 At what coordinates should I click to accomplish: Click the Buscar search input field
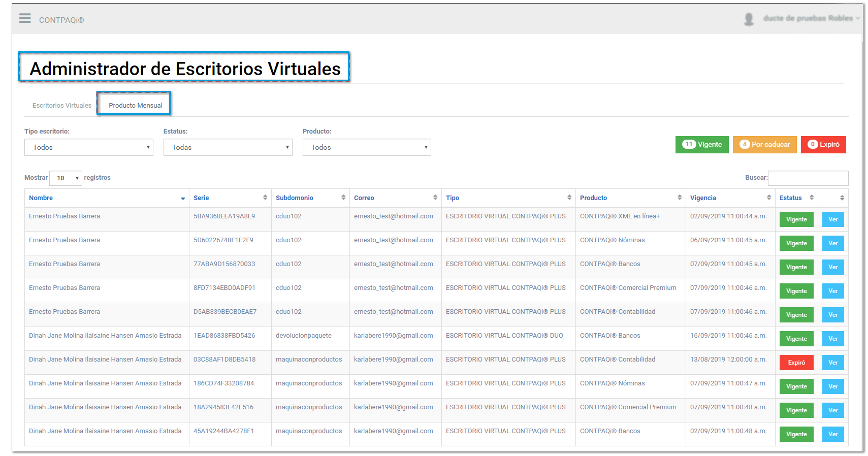pos(808,178)
